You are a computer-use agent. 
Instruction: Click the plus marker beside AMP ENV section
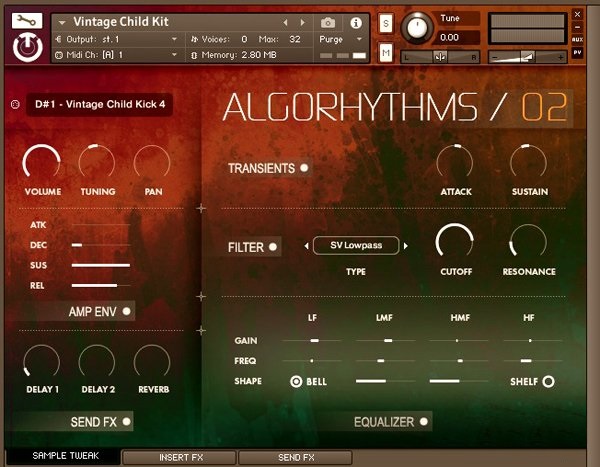point(201,296)
